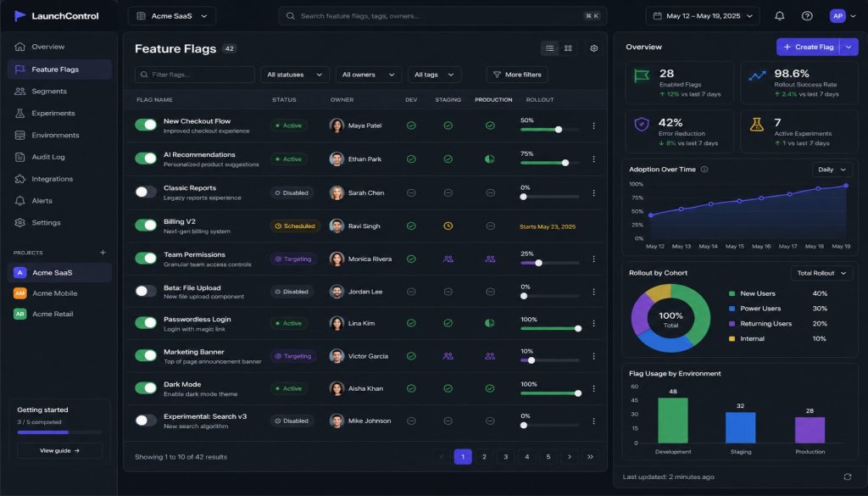Screen dimensions: 868x496
Task: Switch to grid view layout
Action: pos(568,48)
